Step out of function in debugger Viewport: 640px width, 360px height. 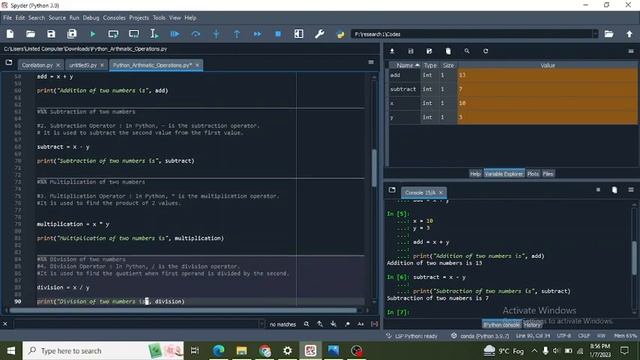pos(237,34)
